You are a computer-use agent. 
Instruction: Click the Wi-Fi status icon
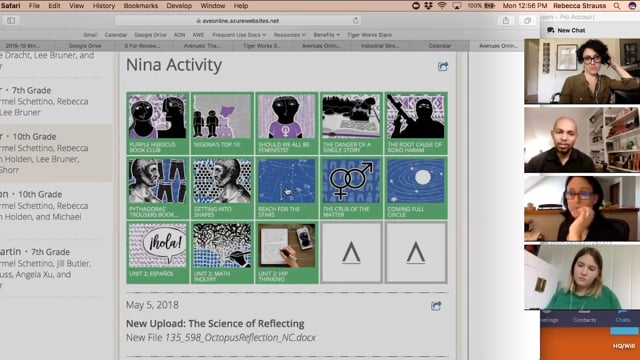point(442,6)
